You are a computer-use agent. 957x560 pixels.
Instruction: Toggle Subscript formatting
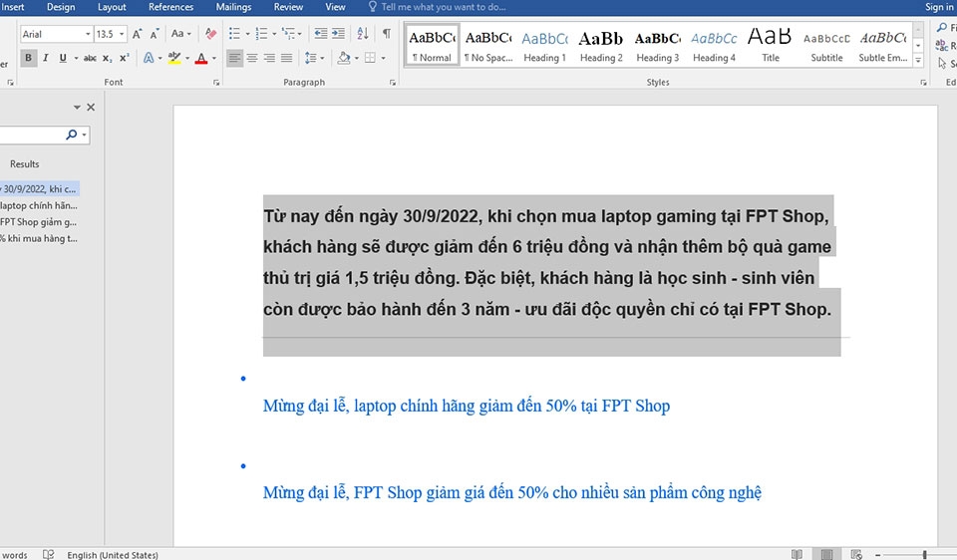pos(108,58)
